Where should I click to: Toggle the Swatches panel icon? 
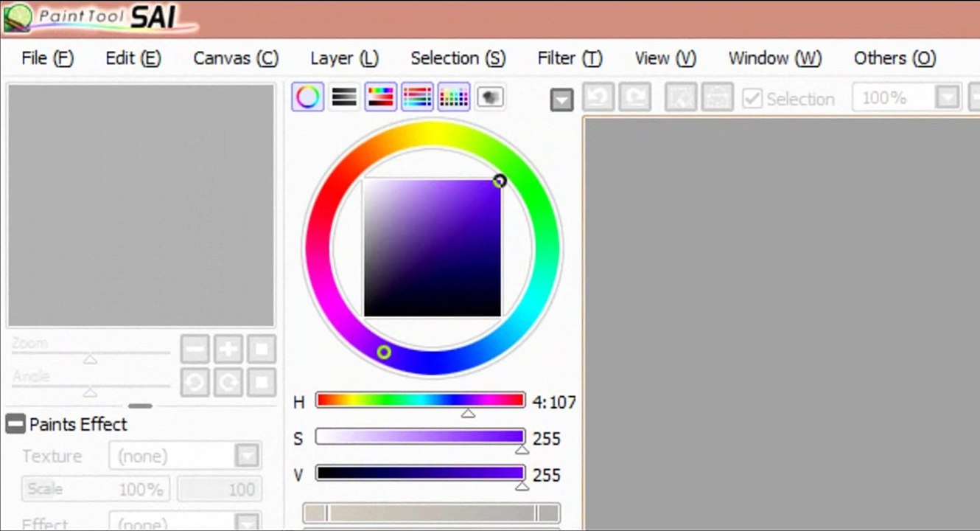(454, 97)
